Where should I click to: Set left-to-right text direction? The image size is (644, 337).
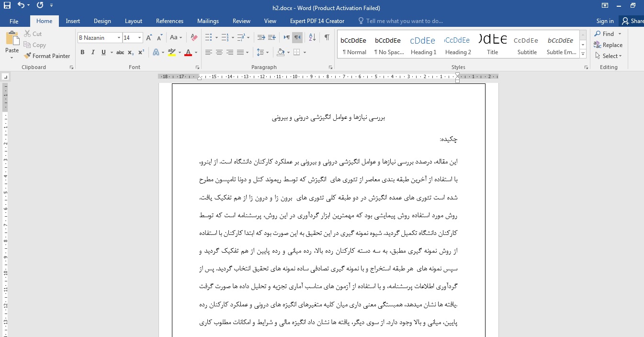coord(287,37)
